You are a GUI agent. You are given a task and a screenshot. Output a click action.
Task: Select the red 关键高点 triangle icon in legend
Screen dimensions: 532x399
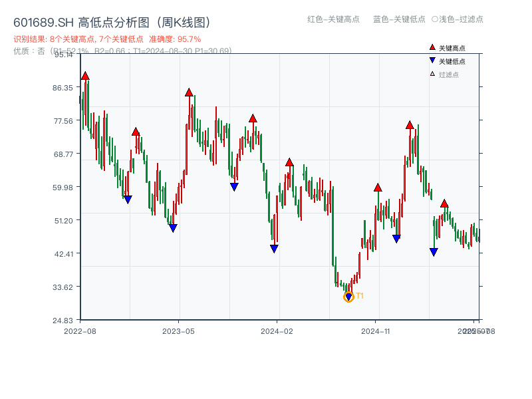(432, 47)
